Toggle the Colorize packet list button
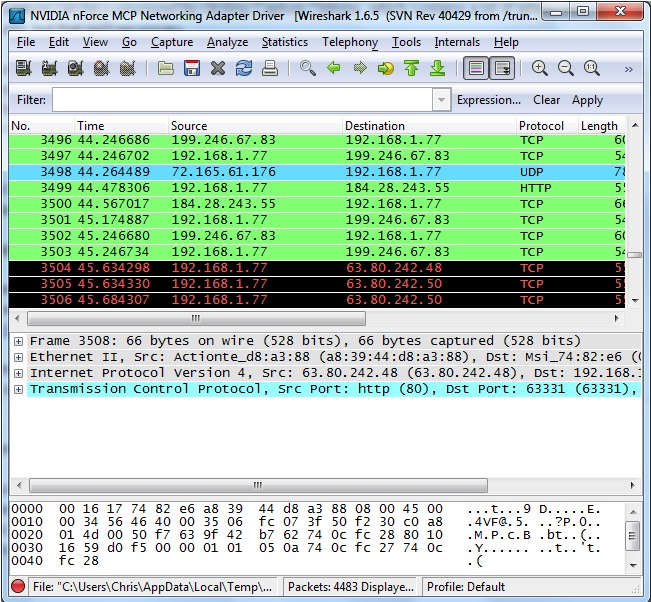 coord(476,68)
